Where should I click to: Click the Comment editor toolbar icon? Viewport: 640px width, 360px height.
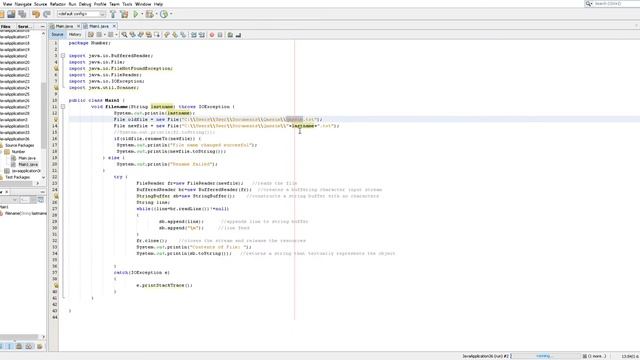230,35
